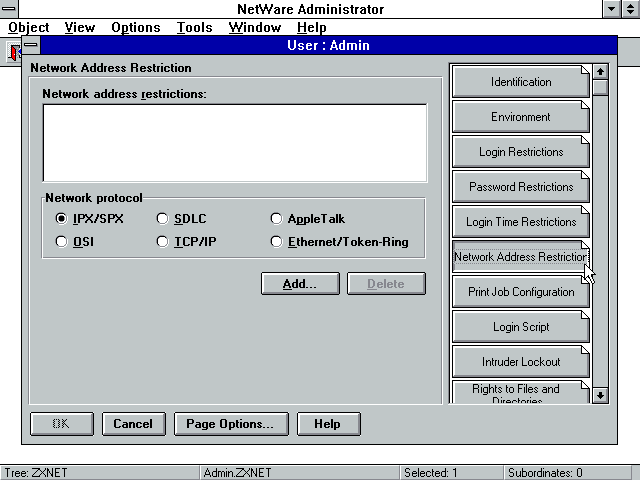Show the Login Time Restrictions page
This screenshot has width=640, height=480.
(521, 222)
